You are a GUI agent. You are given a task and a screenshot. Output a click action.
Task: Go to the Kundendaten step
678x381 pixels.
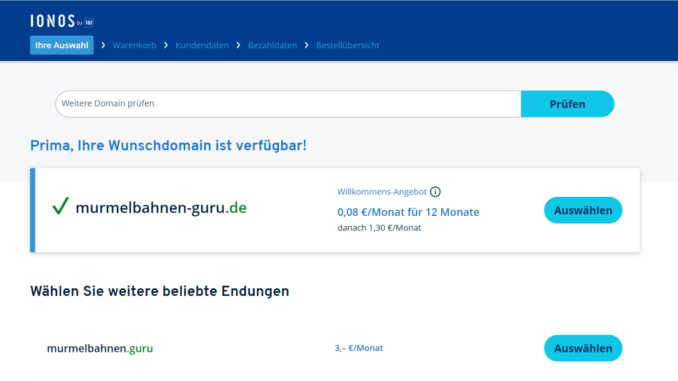click(202, 45)
